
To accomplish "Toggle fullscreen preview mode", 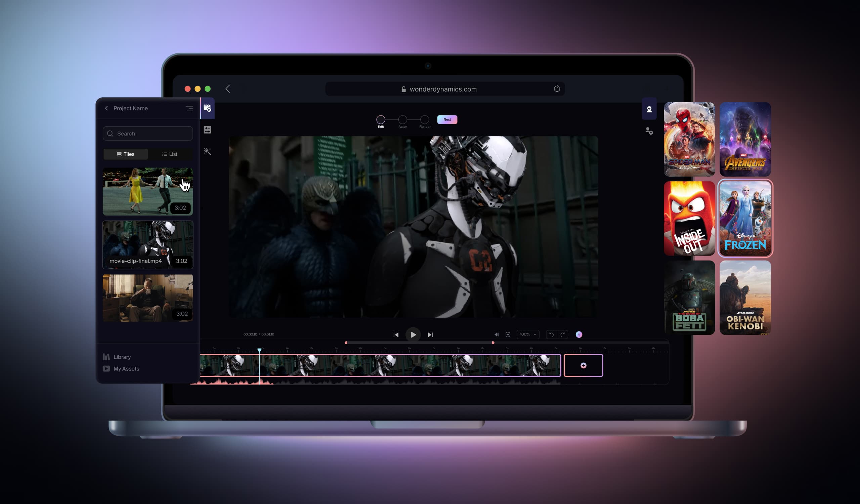I will pos(508,334).
